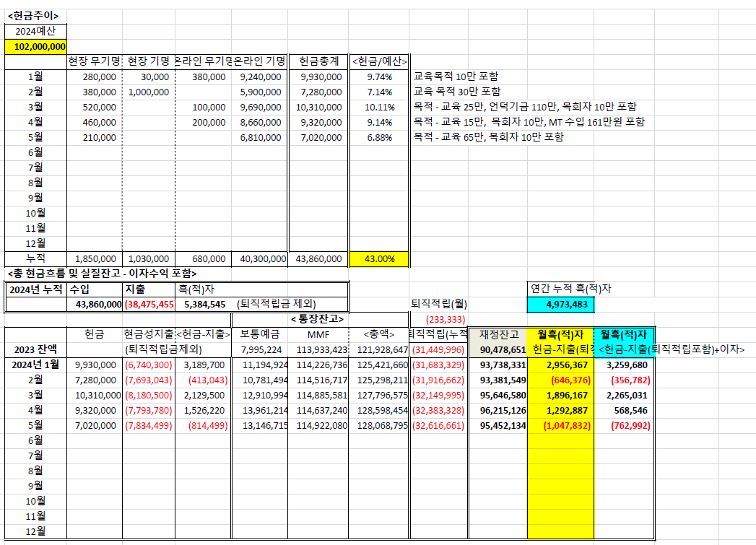Select the 교육목적 10만 포함 note
This screenshot has height=545, width=756.
pos(455,77)
